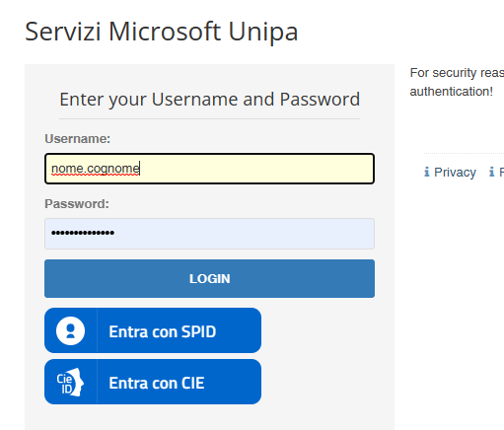504x430 pixels.
Task: Open the Privacy link
Action: click(455, 173)
